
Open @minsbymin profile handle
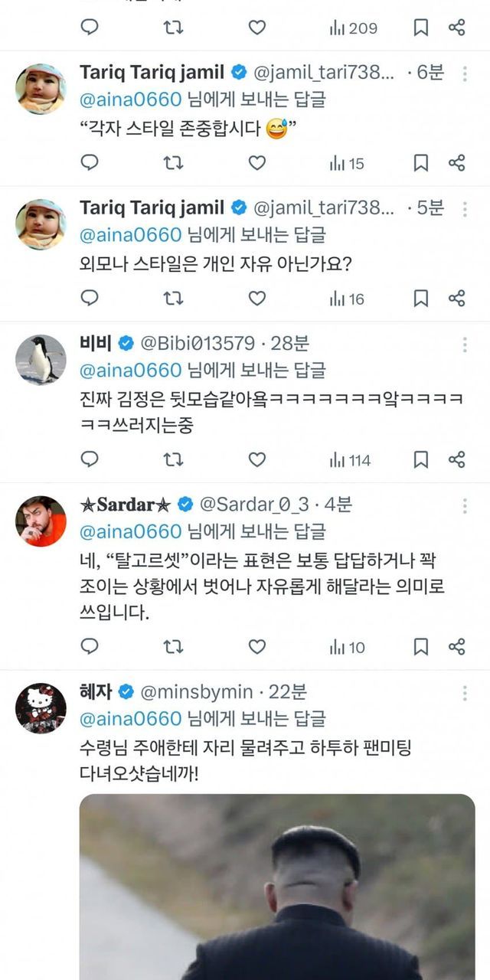click(195, 692)
